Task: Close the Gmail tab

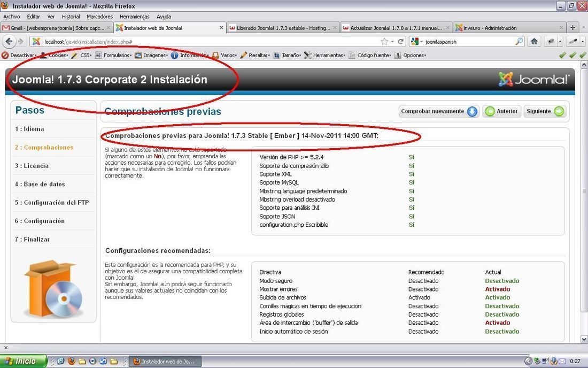Action: coord(109,28)
